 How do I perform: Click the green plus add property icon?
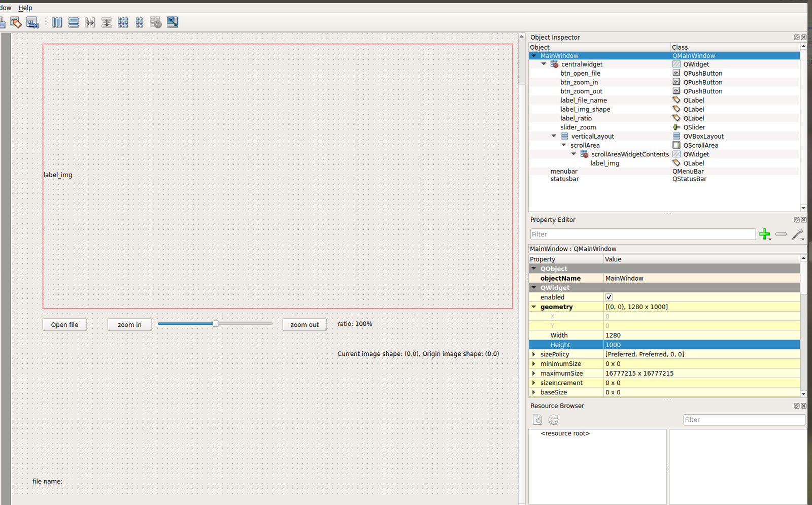(x=764, y=234)
